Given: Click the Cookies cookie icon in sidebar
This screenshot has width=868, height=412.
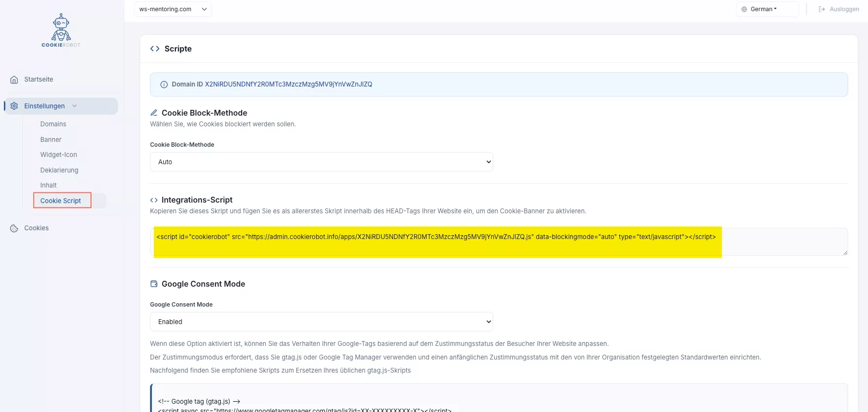Looking at the screenshot, I should pyautogui.click(x=14, y=228).
